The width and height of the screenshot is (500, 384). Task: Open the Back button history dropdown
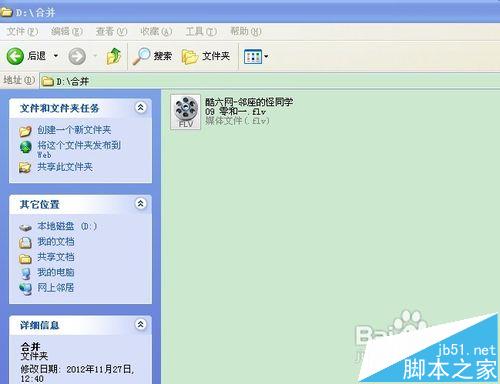tap(56, 56)
